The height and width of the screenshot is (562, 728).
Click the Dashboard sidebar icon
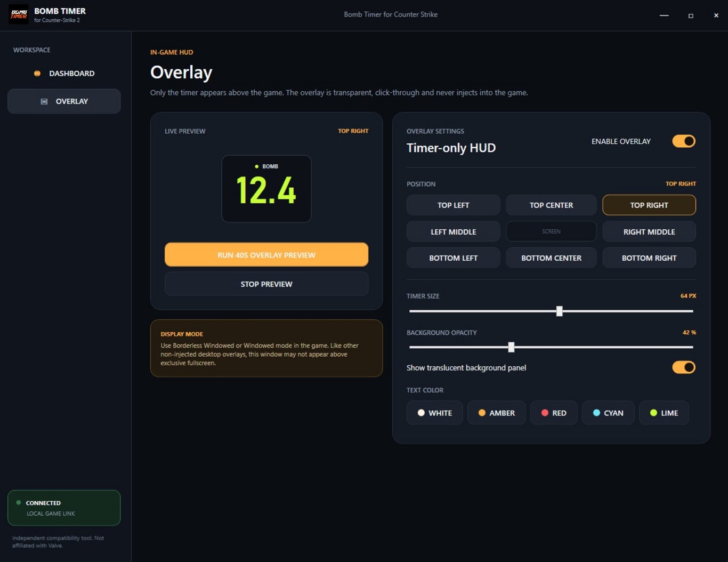tap(37, 74)
